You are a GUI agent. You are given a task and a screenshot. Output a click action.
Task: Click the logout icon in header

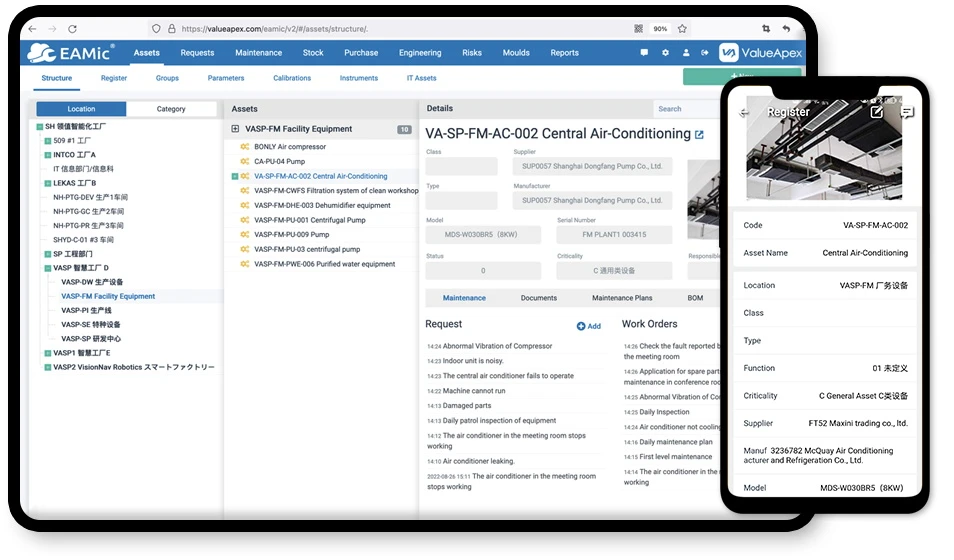(705, 53)
